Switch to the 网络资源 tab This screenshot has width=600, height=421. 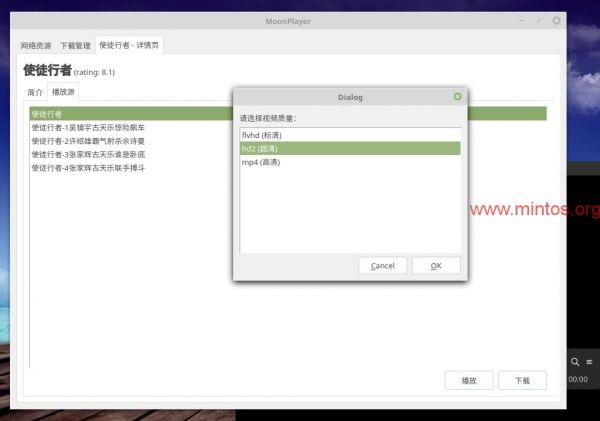37,46
